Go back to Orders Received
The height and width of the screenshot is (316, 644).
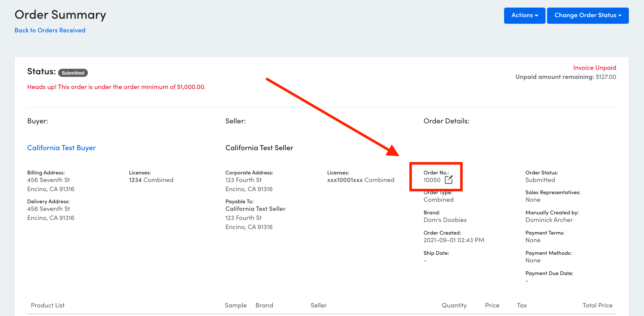pyautogui.click(x=50, y=30)
